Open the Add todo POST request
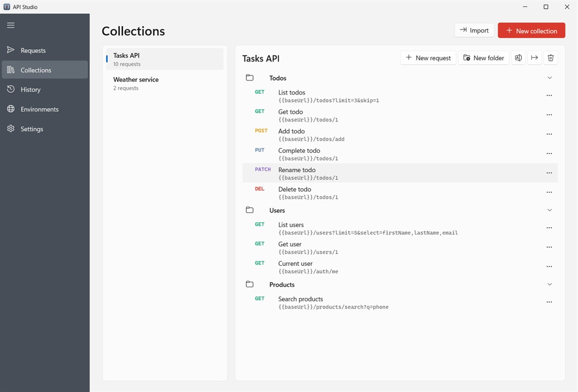The width and height of the screenshot is (578, 392). [x=400, y=134]
